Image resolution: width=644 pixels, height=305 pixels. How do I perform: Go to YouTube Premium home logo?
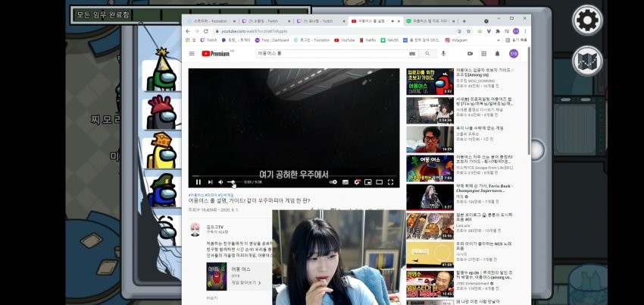click(x=217, y=53)
